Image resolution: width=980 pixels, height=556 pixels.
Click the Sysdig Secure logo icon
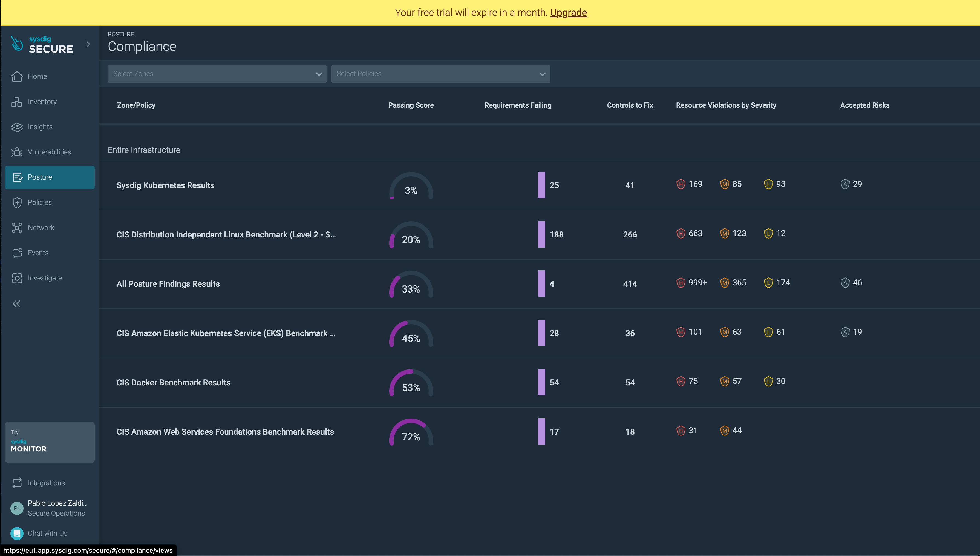17,44
